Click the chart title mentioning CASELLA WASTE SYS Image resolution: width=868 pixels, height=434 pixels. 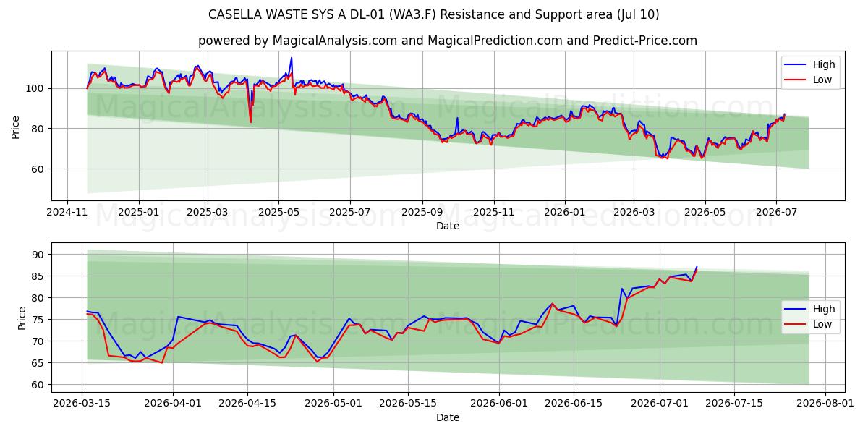(x=433, y=14)
